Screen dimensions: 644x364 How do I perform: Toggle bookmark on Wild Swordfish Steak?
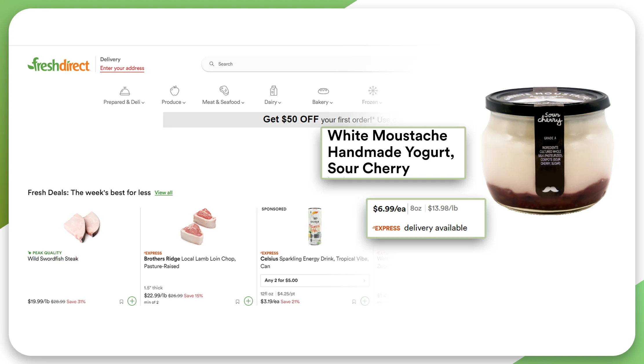(x=121, y=302)
